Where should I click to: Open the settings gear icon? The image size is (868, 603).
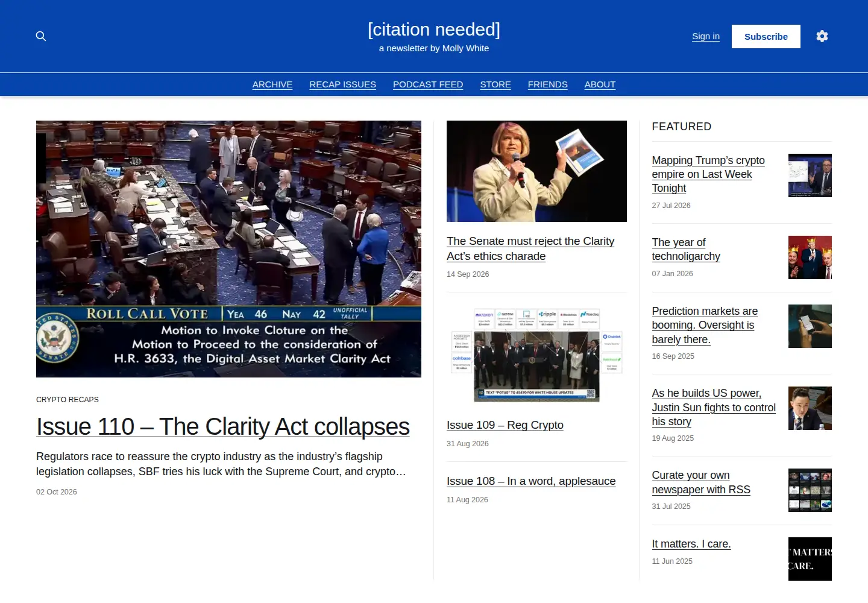822,36
